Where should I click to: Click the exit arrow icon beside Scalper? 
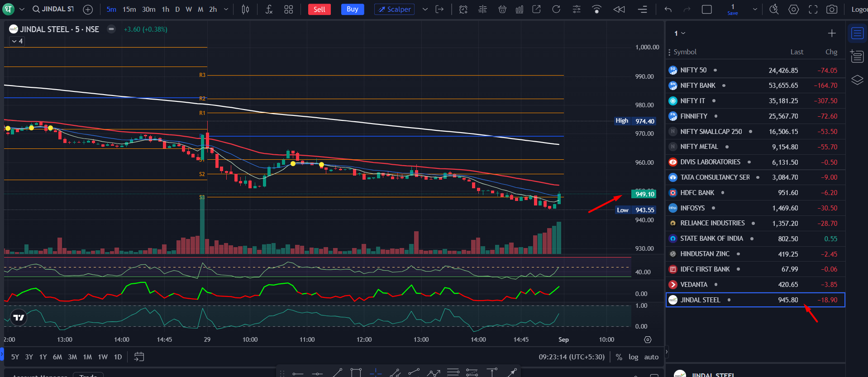tap(439, 9)
